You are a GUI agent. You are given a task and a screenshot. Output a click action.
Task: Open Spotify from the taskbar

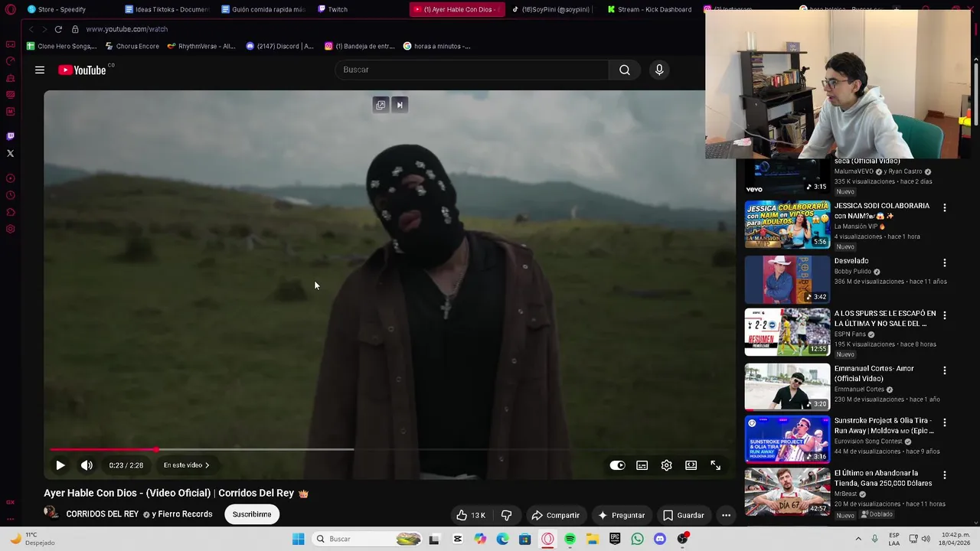570,539
